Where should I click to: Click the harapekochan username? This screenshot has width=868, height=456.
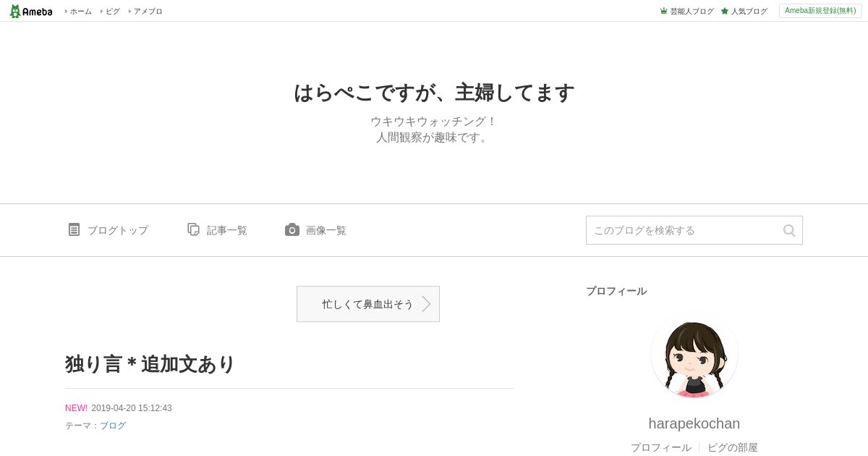694,423
